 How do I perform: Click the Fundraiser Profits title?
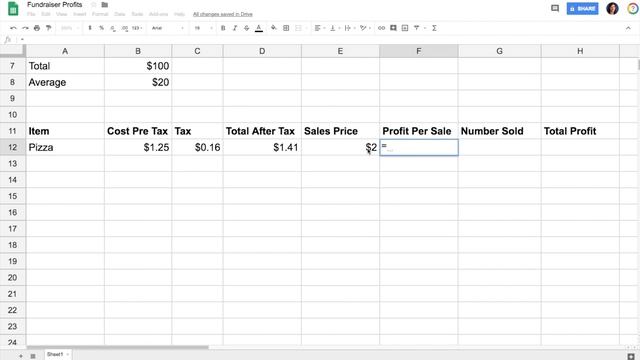55,5
